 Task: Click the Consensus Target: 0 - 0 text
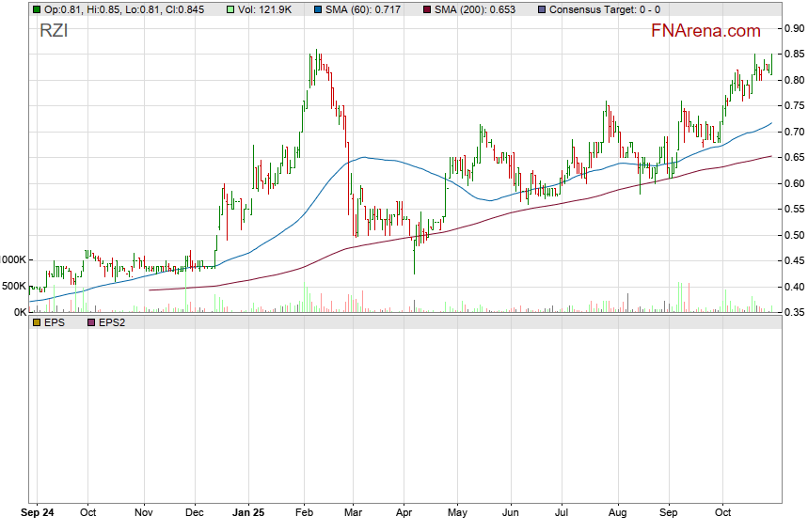pos(604,9)
